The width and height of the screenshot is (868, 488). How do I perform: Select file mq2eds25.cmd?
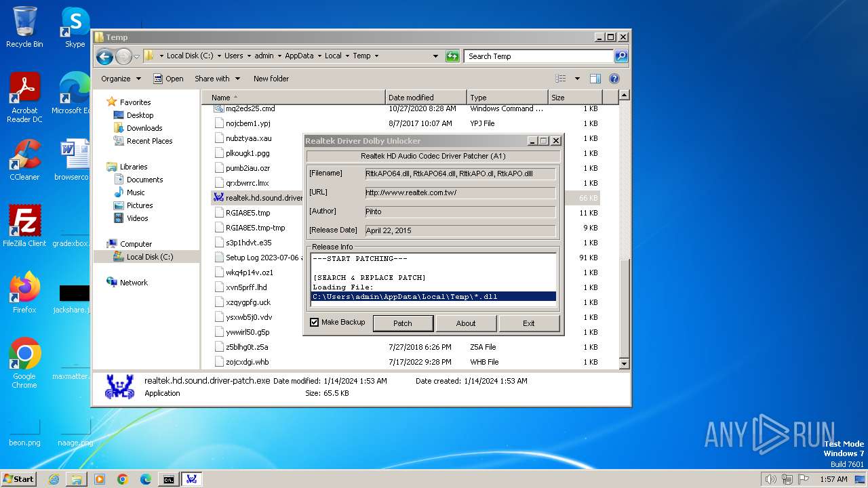(250, 108)
